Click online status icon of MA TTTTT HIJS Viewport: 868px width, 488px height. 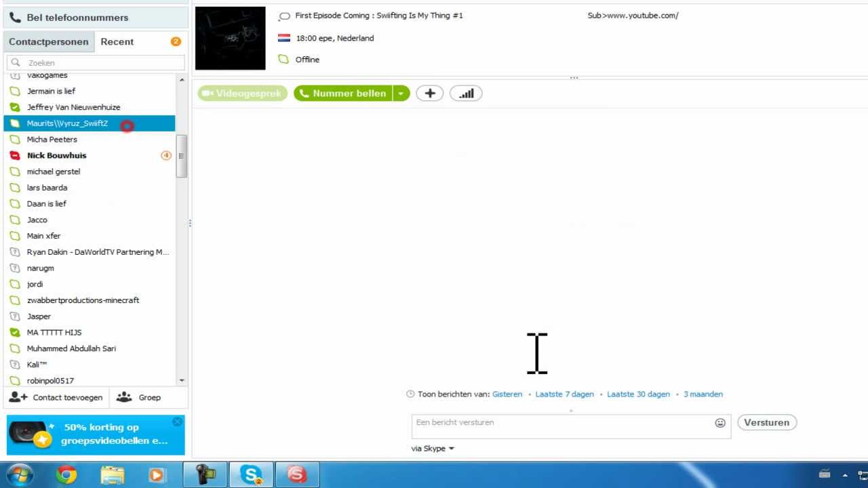point(15,333)
